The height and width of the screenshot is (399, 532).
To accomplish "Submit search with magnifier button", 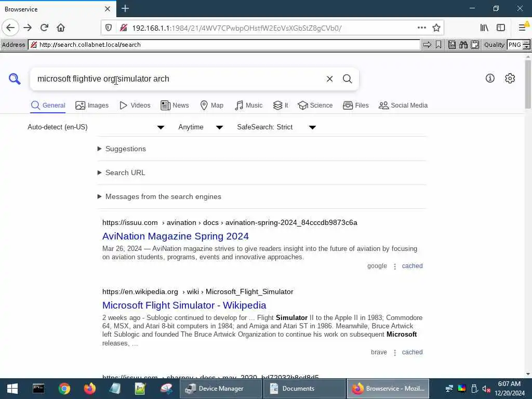I will click(347, 79).
